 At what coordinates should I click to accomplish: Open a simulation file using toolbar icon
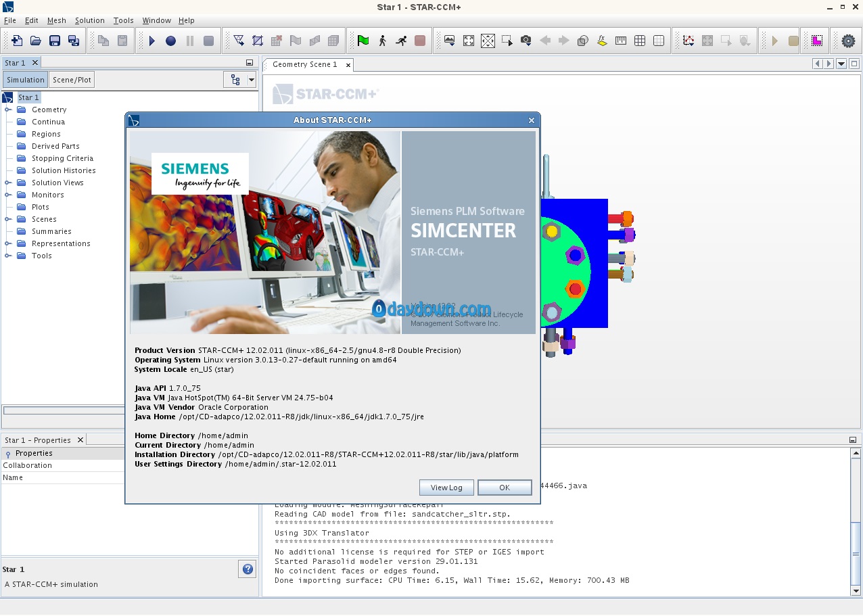tap(36, 41)
